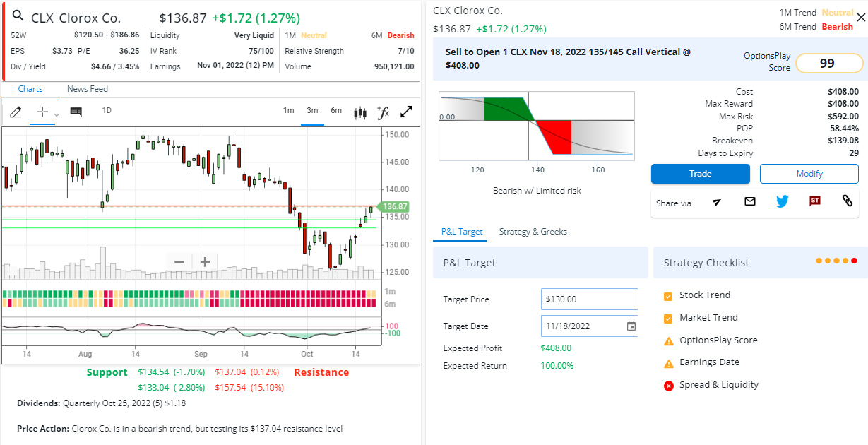The width and height of the screenshot is (868, 445).
Task: Click the Max Reward $408.00 value
Action: (843, 104)
